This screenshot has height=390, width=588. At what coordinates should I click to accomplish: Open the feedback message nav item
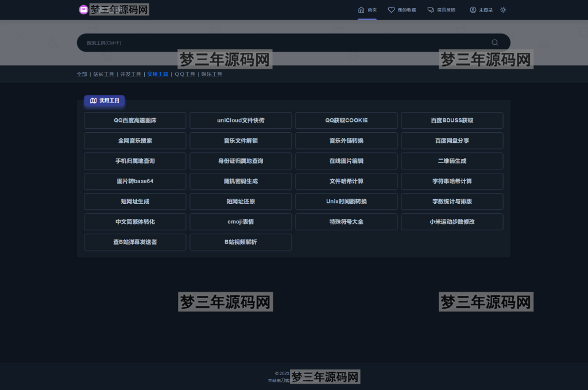[x=442, y=10]
